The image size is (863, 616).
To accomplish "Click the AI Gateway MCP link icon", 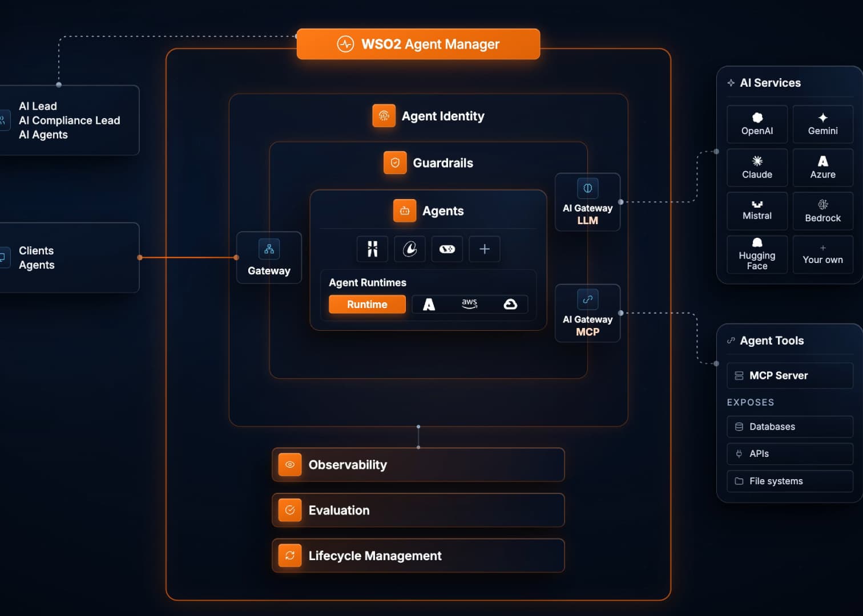I will tap(588, 299).
